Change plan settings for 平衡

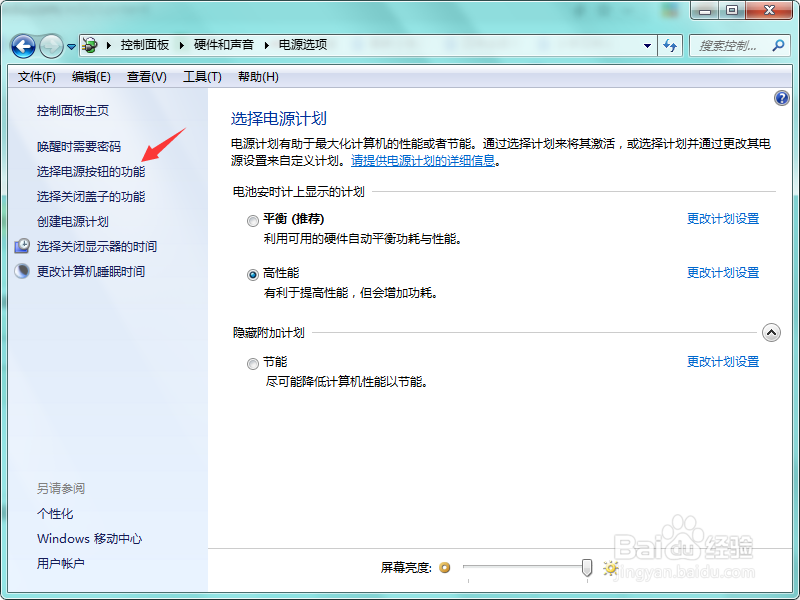[x=723, y=219]
